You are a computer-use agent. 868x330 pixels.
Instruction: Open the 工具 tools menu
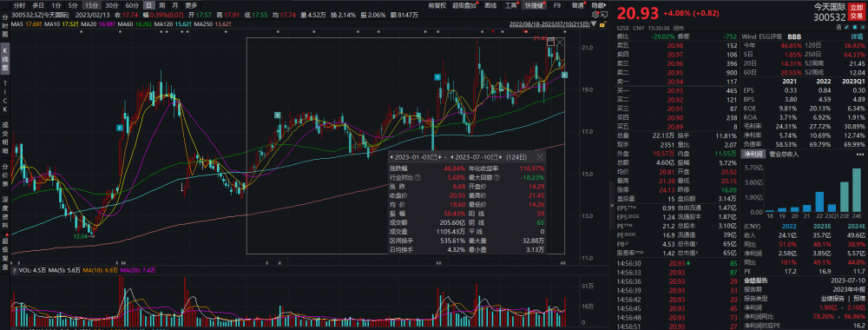[511, 5]
